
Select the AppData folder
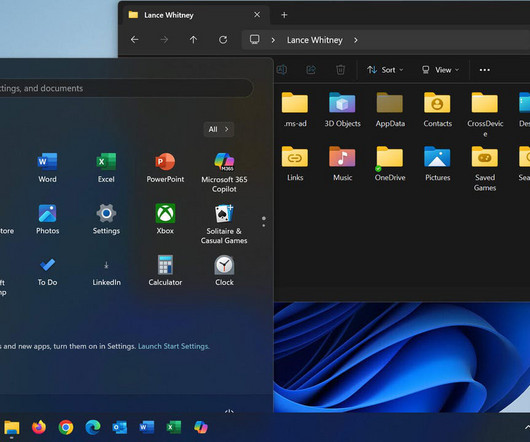coord(390,110)
